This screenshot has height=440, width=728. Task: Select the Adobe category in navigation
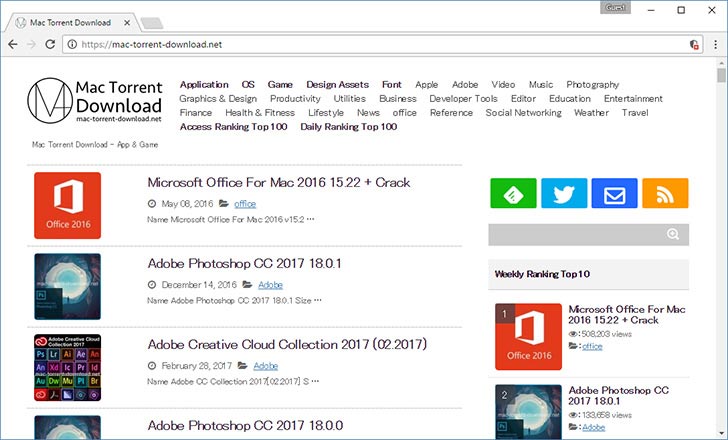pyautogui.click(x=465, y=85)
